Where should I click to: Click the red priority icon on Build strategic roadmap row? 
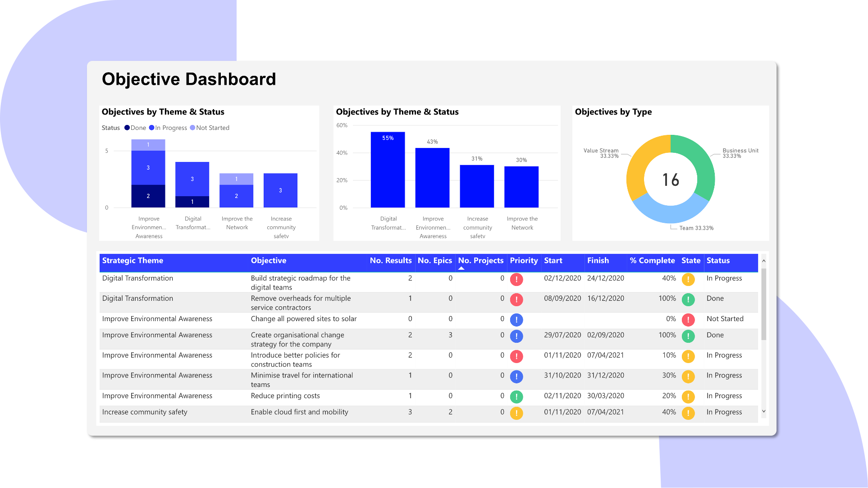pos(516,280)
